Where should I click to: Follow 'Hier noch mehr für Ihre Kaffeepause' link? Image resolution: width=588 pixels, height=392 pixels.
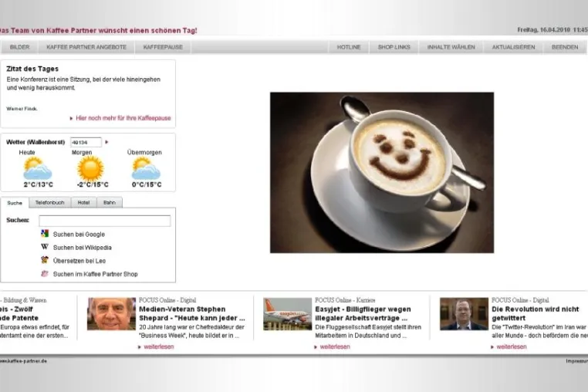click(123, 118)
